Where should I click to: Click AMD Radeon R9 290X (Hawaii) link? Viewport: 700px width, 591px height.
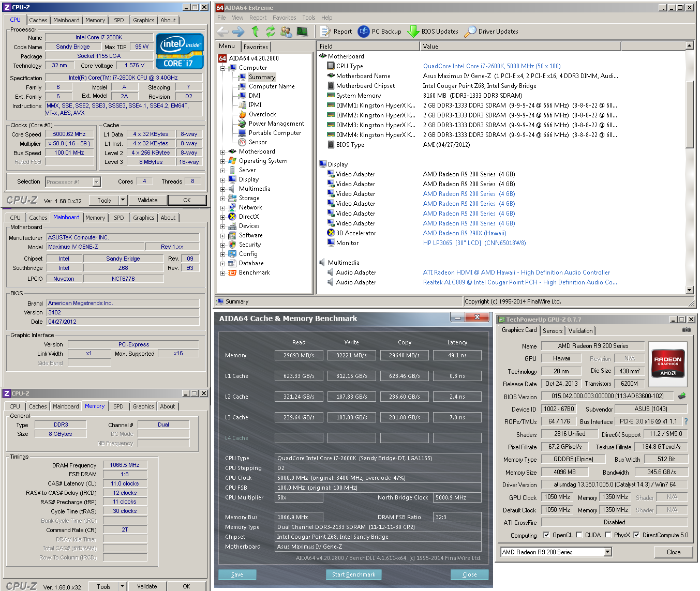464,233
